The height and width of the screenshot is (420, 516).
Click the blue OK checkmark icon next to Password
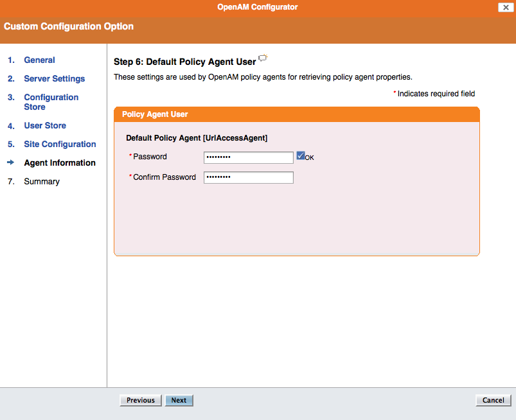301,155
